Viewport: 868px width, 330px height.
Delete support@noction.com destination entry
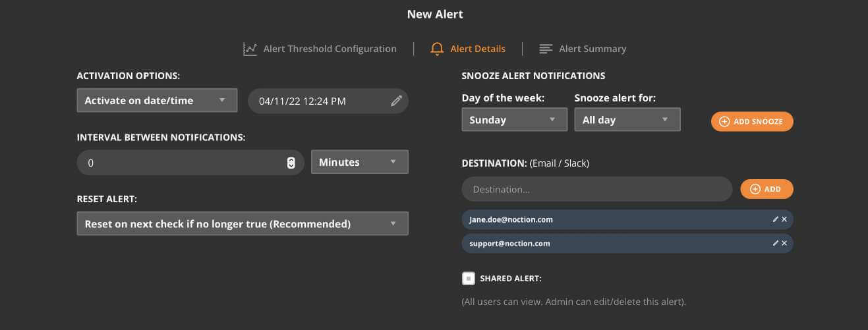click(x=784, y=243)
